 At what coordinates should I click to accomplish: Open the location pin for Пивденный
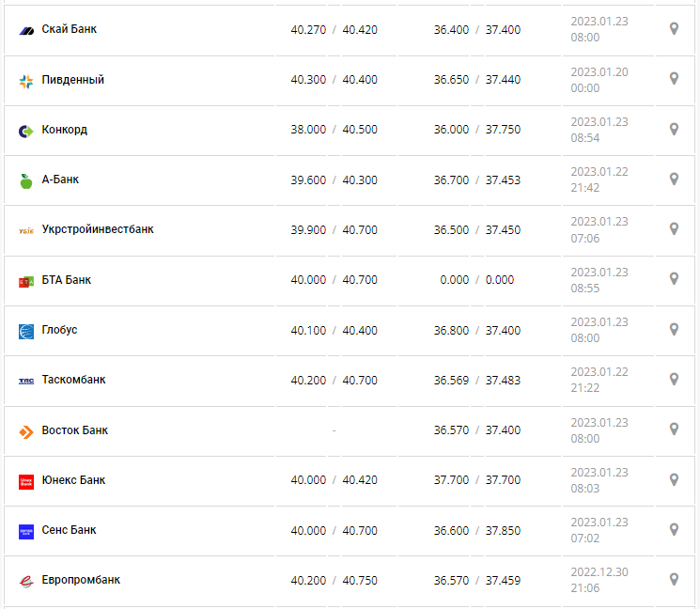[674, 79]
